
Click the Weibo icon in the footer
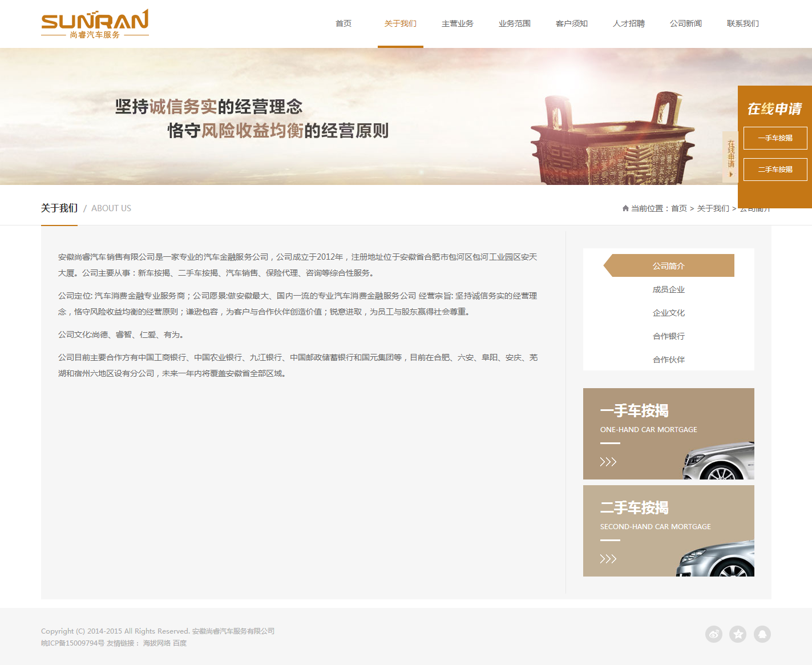tap(713, 634)
